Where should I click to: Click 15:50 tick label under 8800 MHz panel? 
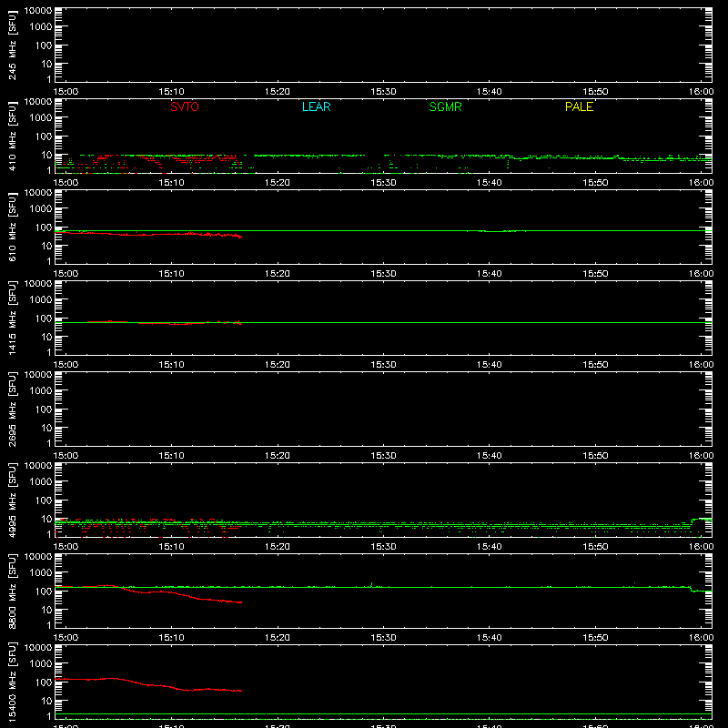coord(595,638)
